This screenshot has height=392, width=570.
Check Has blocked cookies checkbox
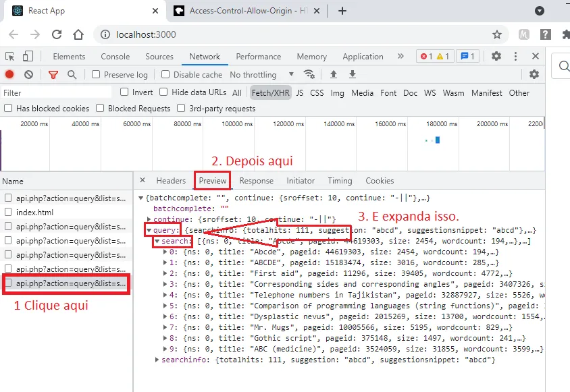click(x=8, y=108)
